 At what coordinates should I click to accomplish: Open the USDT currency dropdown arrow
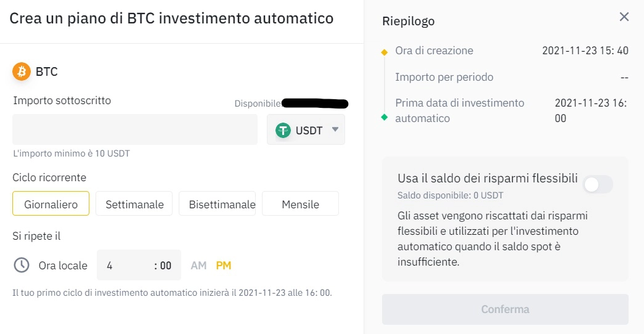[x=335, y=129]
